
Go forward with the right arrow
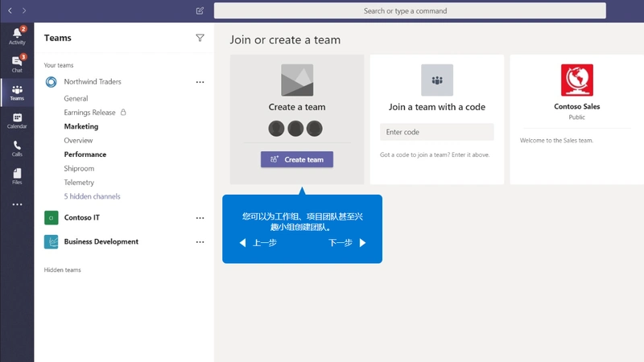[24, 10]
